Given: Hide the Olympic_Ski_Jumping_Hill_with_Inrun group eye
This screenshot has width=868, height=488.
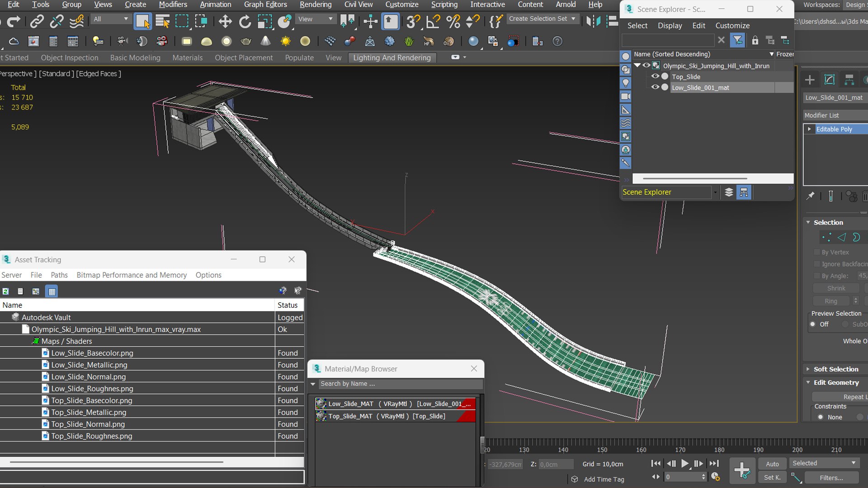Looking at the screenshot, I should point(646,66).
